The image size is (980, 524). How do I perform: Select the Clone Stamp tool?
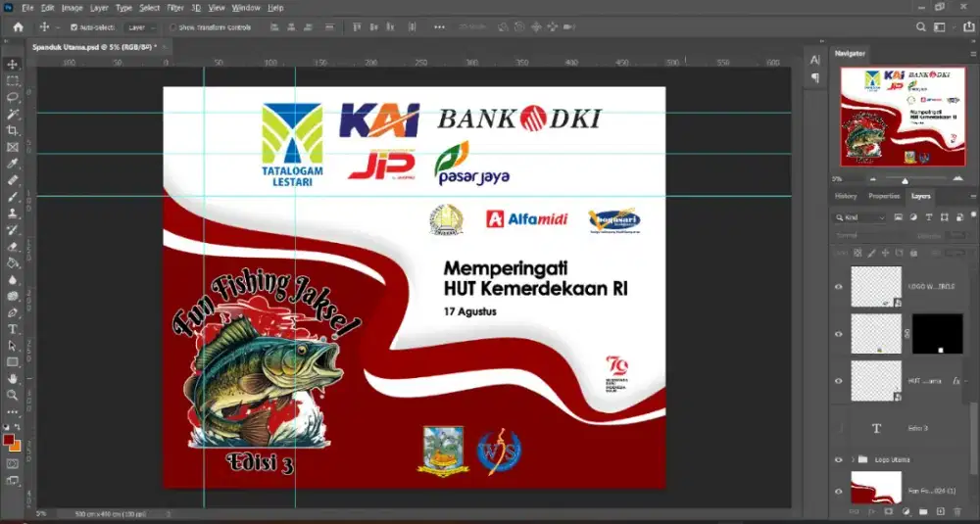12,214
